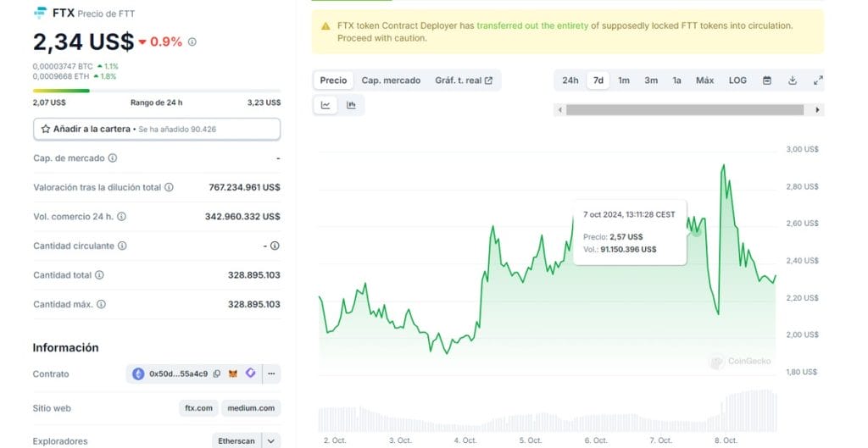Click warning triangle icon in alert banner

click(325, 26)
